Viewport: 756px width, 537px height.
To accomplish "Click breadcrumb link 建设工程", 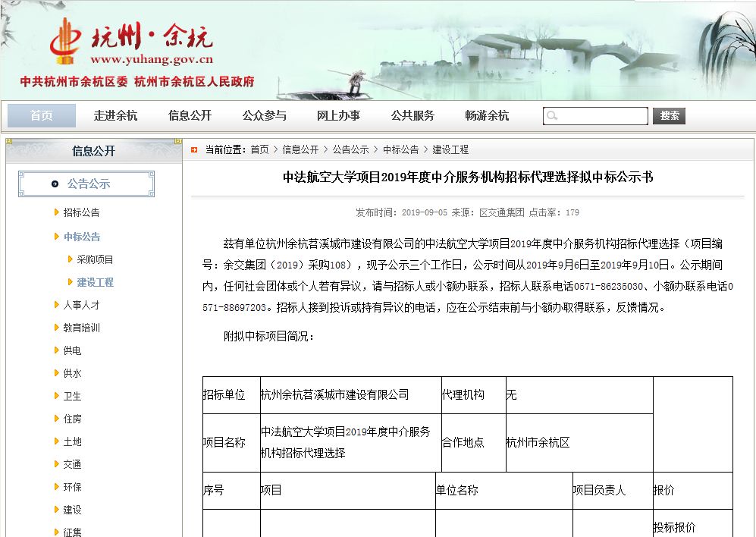I will [x=450, y=150].
